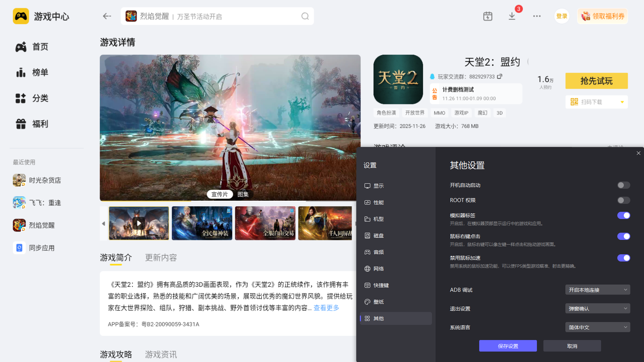Switch to 更新内容 tab
This screenshot has width=644, height=362.
pyautogui.click(x=161, y=258)
